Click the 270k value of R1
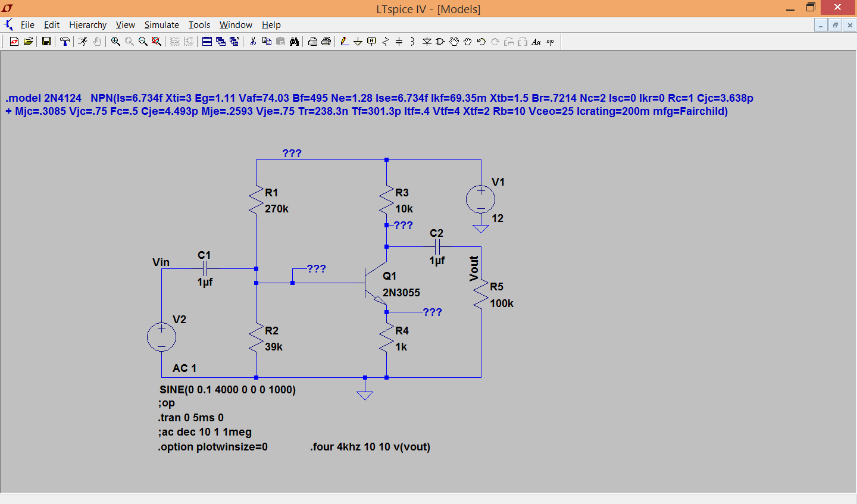Viewport: 857px width, 504px height. click(x=277, y=209)
